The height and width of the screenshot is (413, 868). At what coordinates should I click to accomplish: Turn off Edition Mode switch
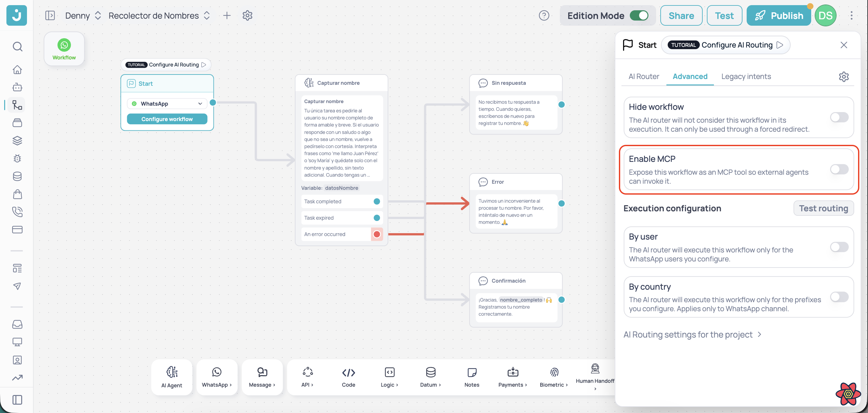tap(639, 15)
